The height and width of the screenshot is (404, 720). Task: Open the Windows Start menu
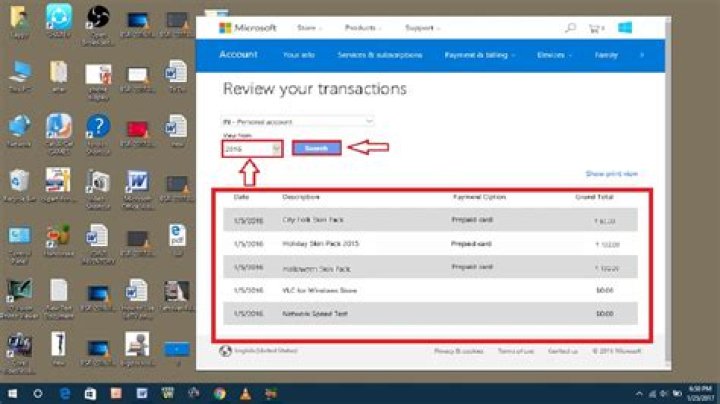coord(12,393)
